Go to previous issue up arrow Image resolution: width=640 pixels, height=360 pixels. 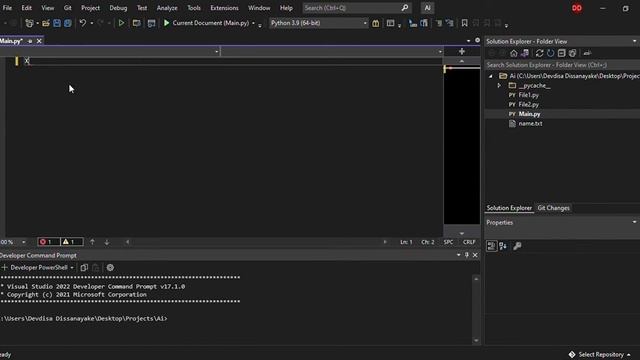tap(92, 242)
